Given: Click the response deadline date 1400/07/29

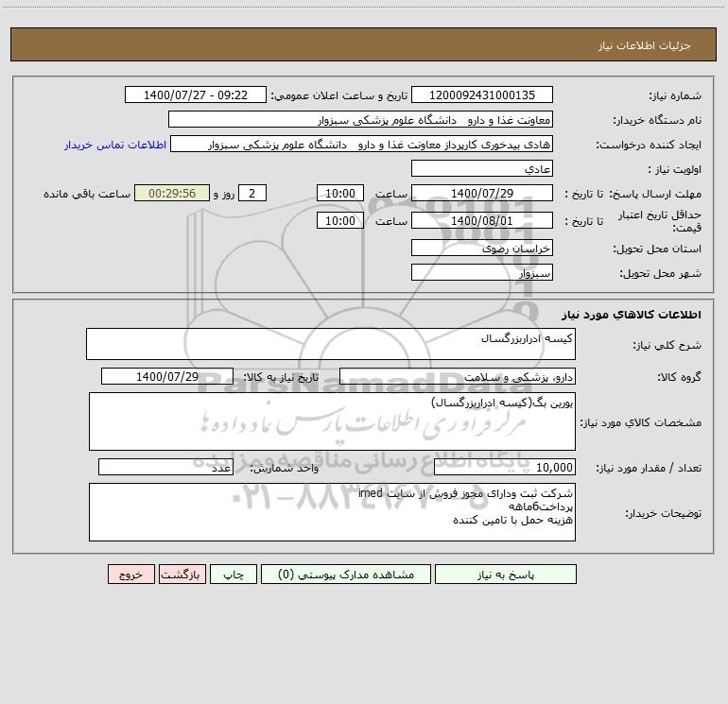Looking at the screenshot, I should [482, 193].
